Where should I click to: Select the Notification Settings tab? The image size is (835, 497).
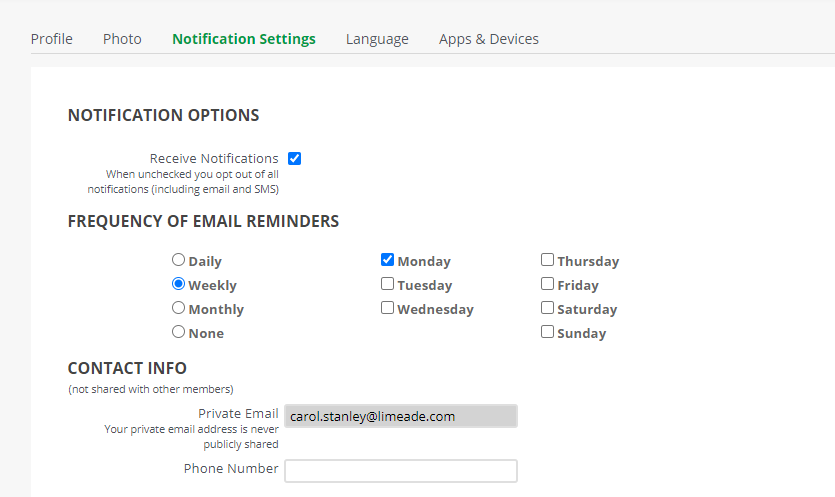coord(244,39)
